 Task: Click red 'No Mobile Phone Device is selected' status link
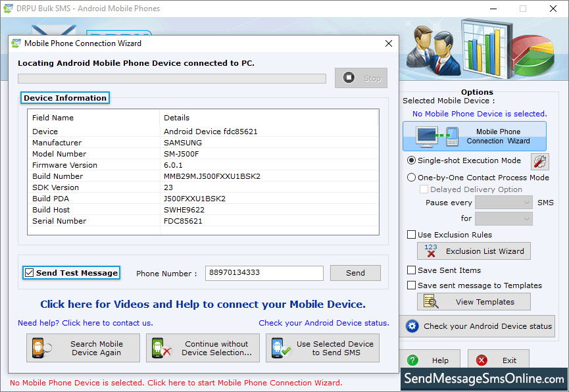click(x=176, y=383)
